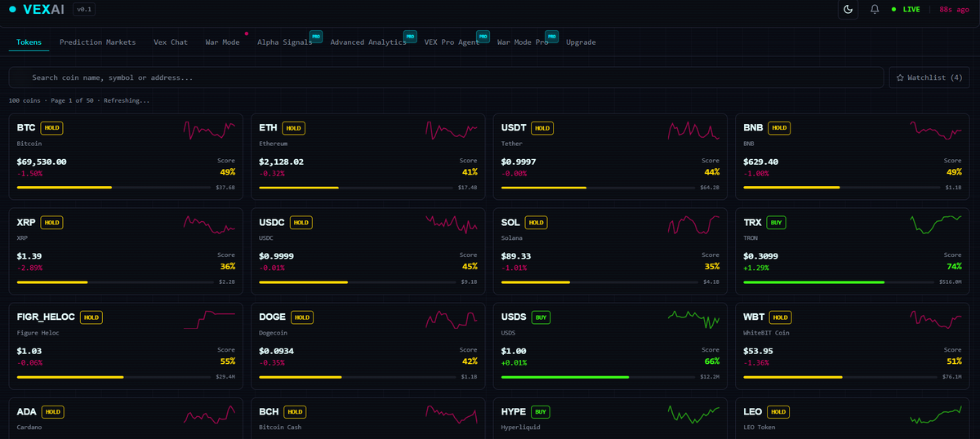Click the BUY badge on TRX
The height and width of the screenshot is (439, 980).
click(x=777, y=222)
